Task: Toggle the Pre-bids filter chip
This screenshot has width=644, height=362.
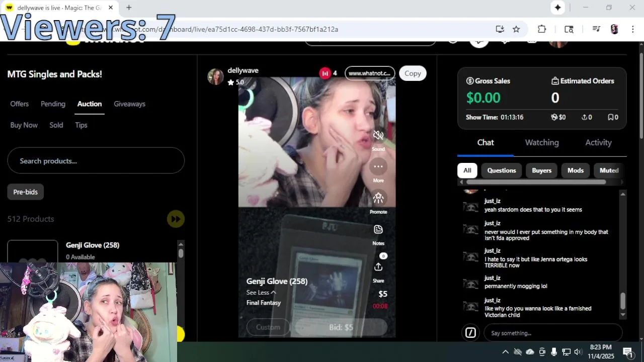Action: (26, 192)
